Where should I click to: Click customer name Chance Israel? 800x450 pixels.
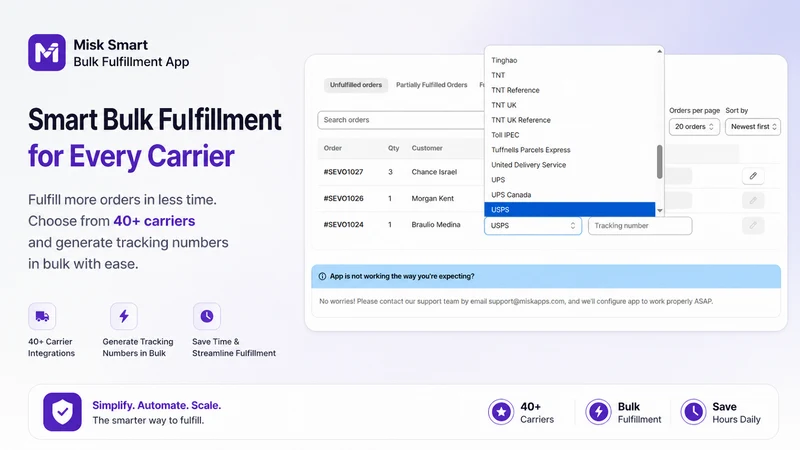tap(434, 172)
